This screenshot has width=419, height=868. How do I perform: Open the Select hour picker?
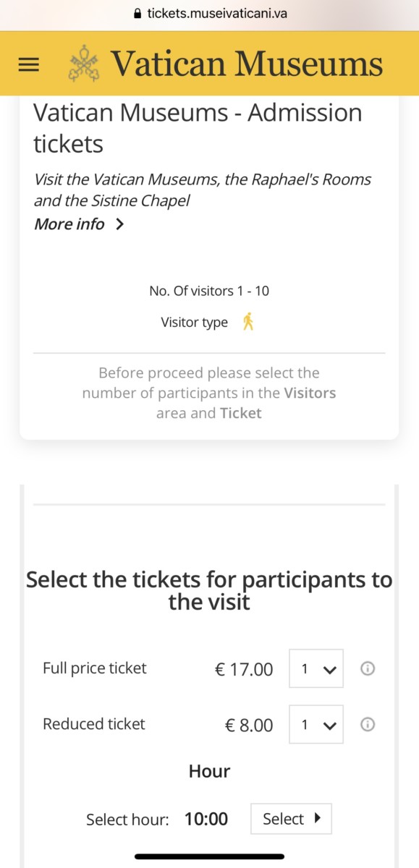pos(291,819)
